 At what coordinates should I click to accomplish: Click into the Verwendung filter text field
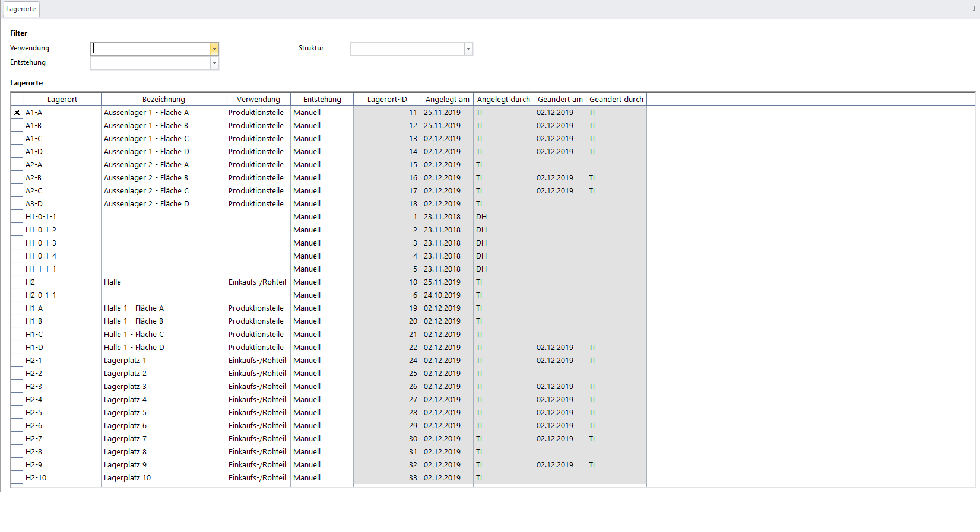[x=151, y=49]
